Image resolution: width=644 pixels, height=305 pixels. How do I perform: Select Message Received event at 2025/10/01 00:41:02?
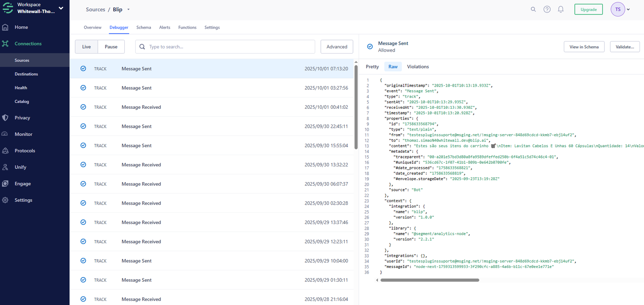212,107
